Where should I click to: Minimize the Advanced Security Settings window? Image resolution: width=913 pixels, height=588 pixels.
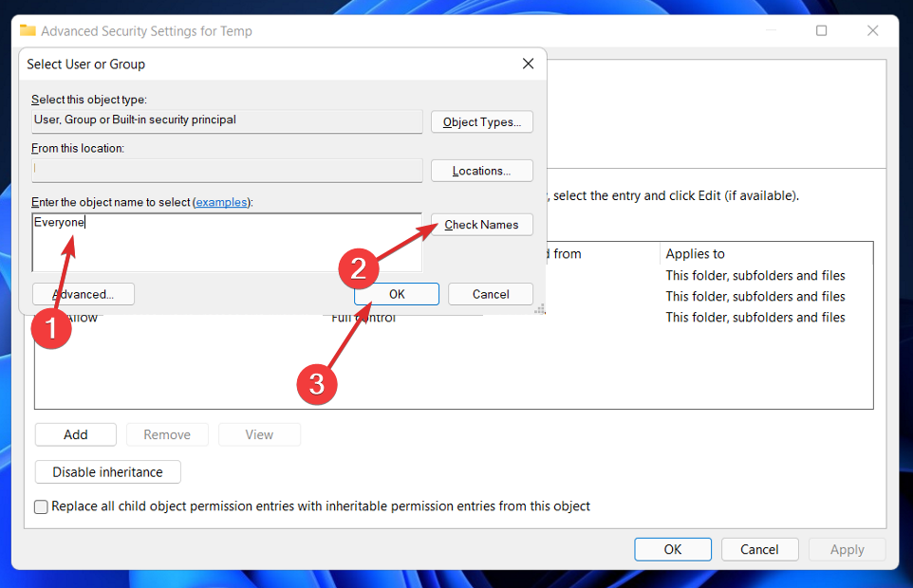(x=771, y=30)
